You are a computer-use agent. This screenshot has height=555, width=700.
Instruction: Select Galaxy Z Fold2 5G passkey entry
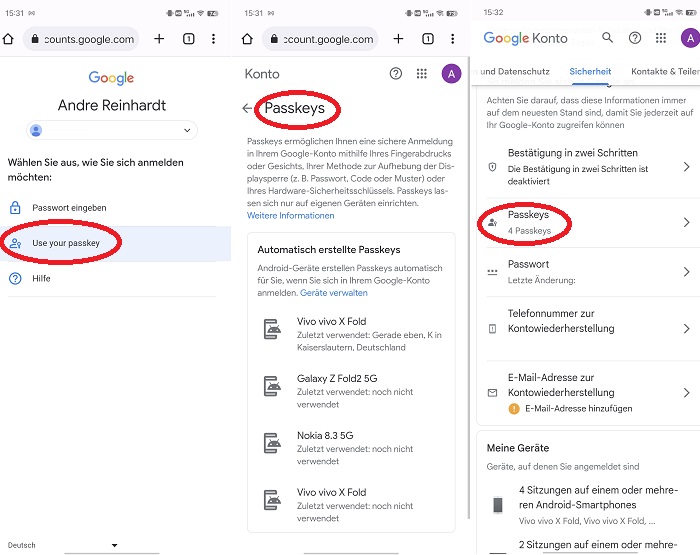click(x=351, y=391)
